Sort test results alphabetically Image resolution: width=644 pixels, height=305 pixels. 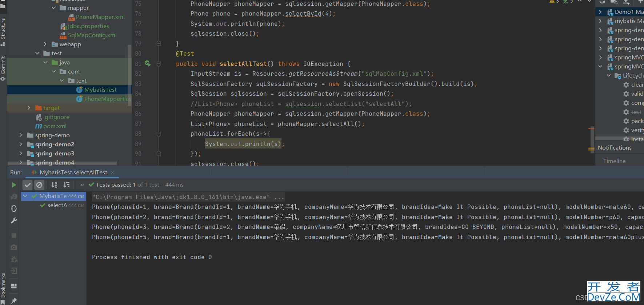tap(54, 185)
